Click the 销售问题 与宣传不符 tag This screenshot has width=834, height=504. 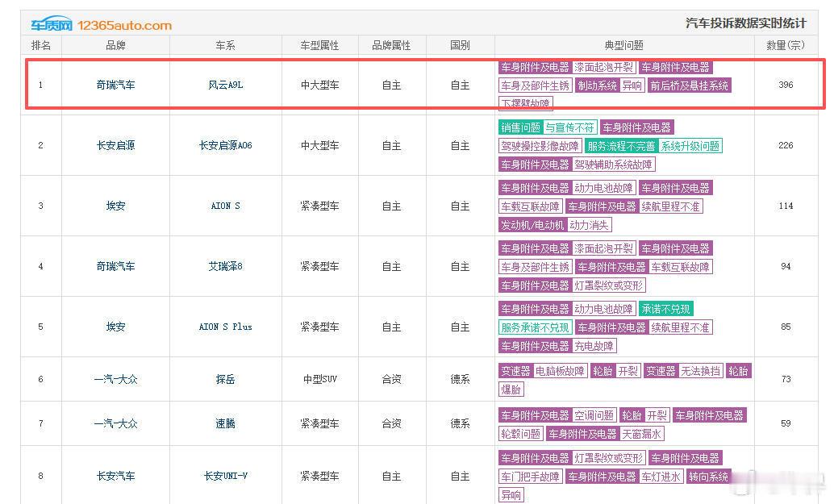(548, 127)
